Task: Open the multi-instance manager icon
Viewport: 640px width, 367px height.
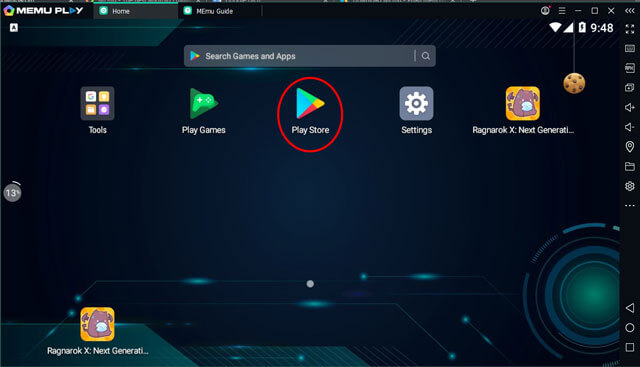Action: (630, 87)
